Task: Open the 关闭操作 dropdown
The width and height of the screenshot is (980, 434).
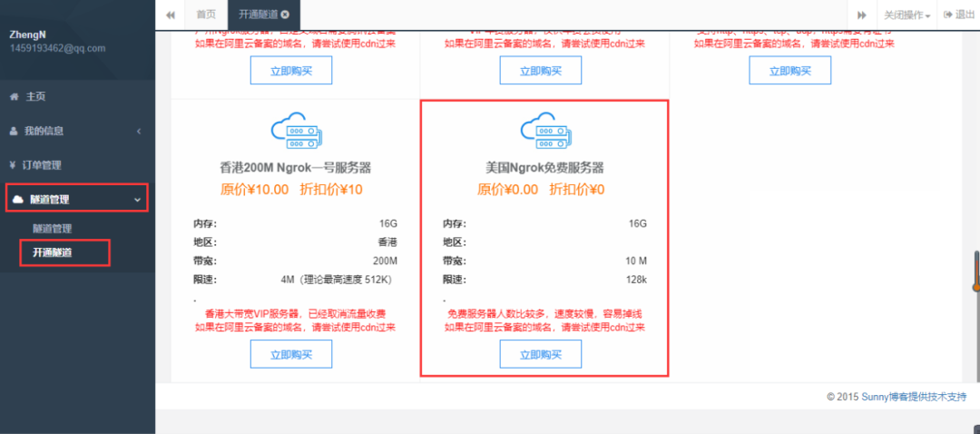Action: click(x=907, y=15)
